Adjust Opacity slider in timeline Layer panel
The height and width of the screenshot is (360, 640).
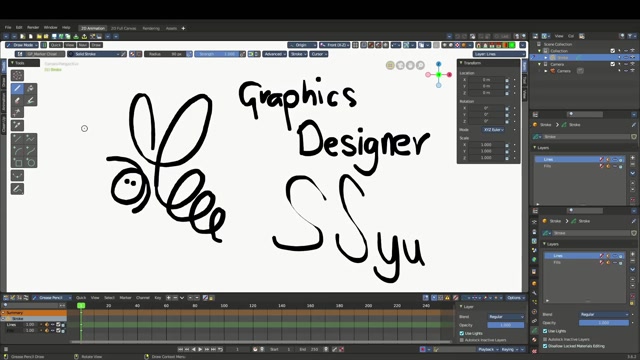pyautogui.click(x=505, y=325)
